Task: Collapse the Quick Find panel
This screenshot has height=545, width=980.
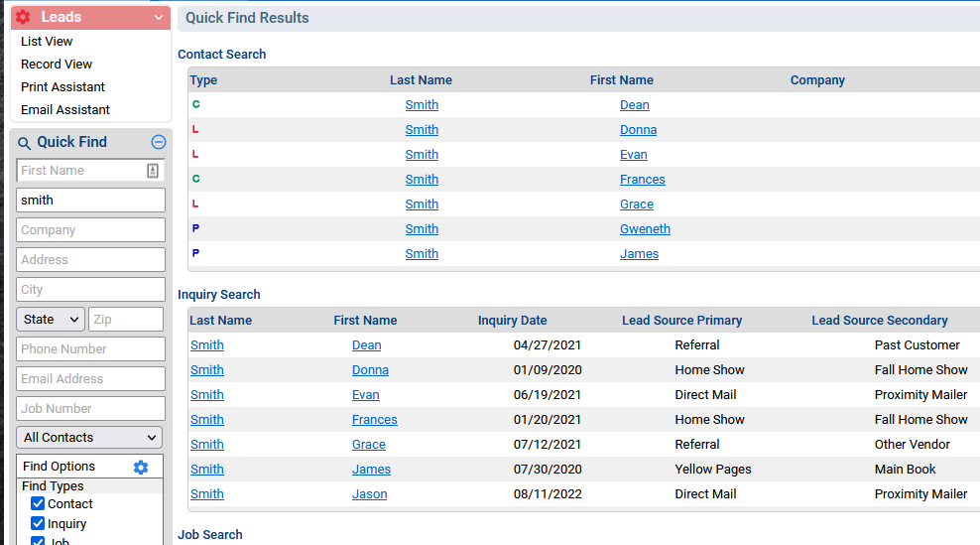Action: tap(159, 142)
